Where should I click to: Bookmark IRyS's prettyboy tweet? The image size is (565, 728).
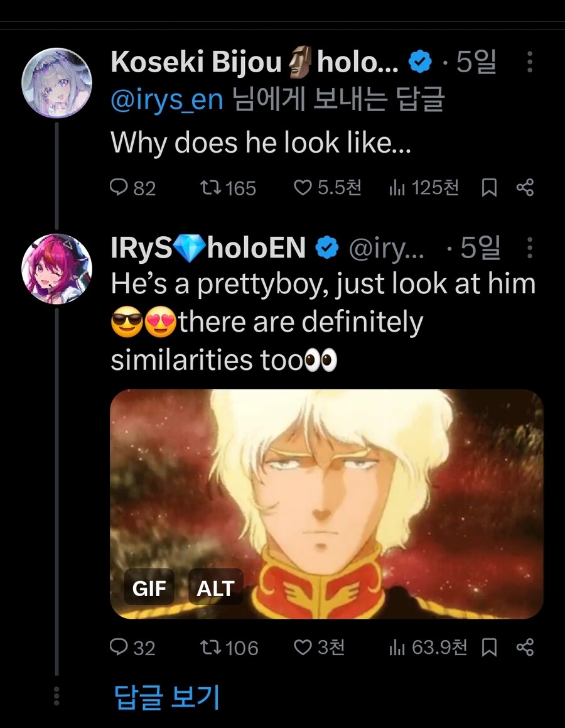pyautogui.click(x=490, y=647)
